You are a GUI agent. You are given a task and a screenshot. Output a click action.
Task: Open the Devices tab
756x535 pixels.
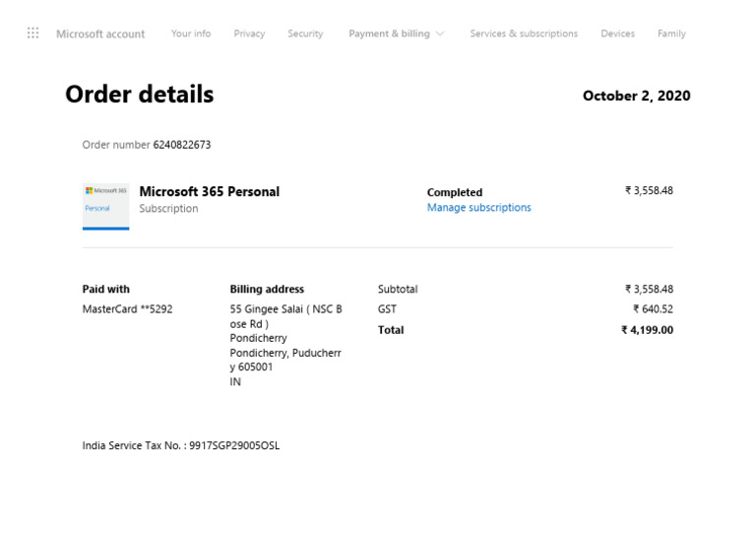(x=617, y=33)
